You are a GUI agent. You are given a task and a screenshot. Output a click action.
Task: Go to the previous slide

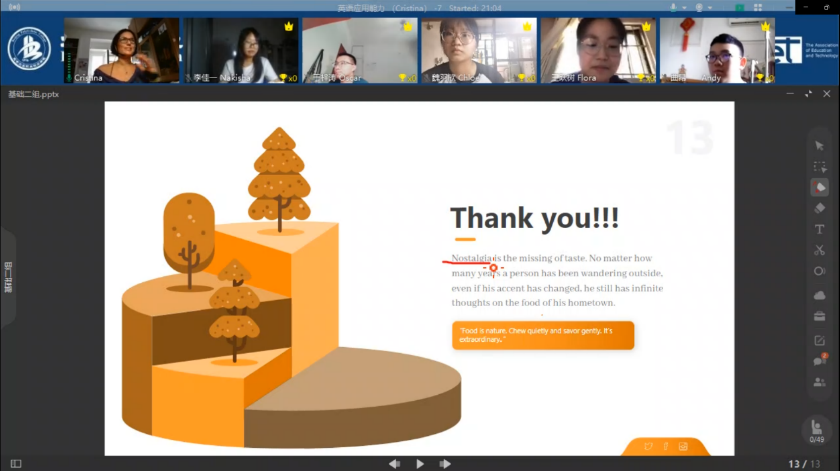pos(394,464)
